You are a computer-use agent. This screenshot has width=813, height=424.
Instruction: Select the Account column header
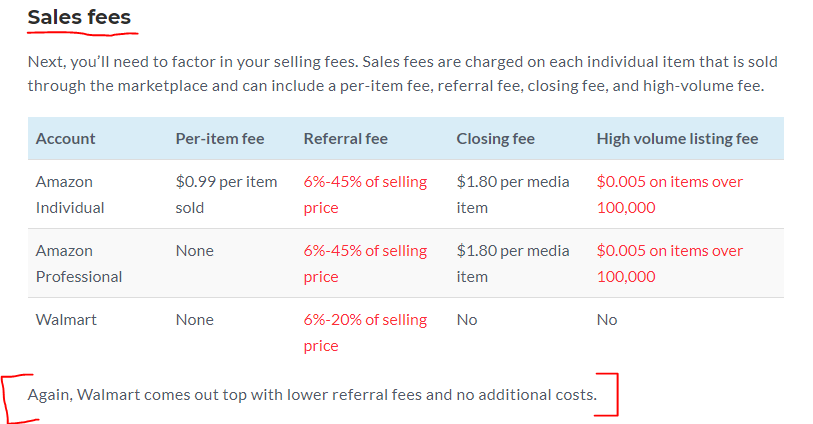coord(65,139)
